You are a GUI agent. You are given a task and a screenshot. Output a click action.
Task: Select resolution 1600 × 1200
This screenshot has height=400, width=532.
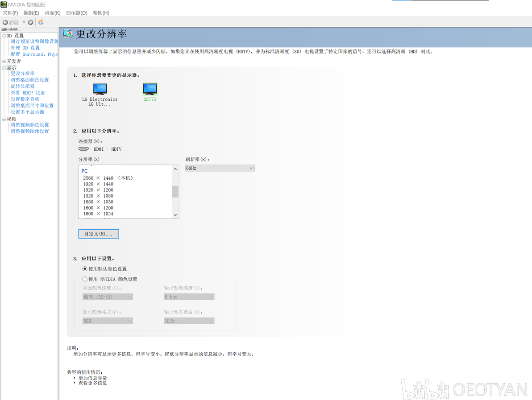pyautogui.click(x=98, y=208)
